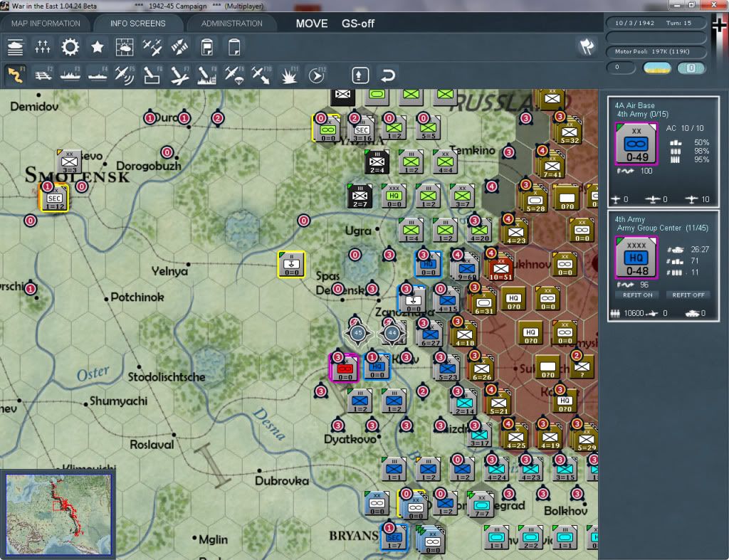The width and height of the screenshot is (729, 560).
Task: Toggle the clear weather indicator button
Action: click(657, 68)
